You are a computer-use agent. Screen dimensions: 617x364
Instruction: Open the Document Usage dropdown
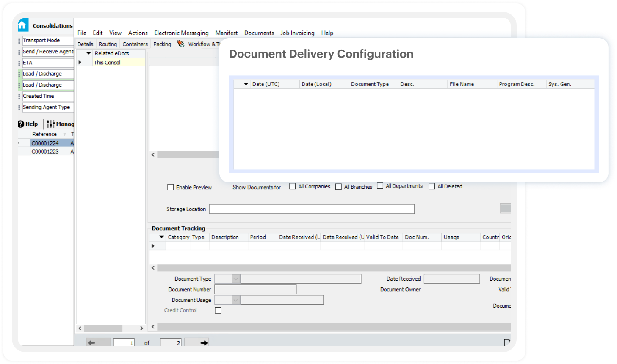236,300
